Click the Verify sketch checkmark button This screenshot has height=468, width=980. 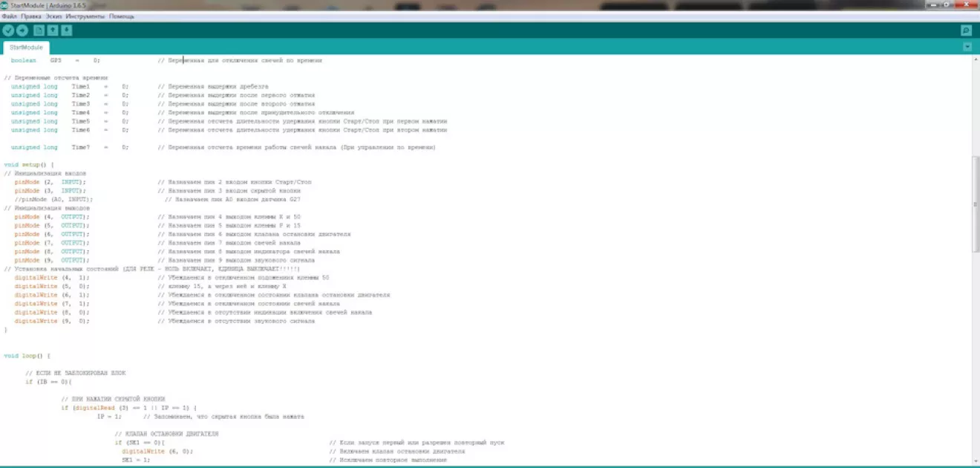(8, 30)
